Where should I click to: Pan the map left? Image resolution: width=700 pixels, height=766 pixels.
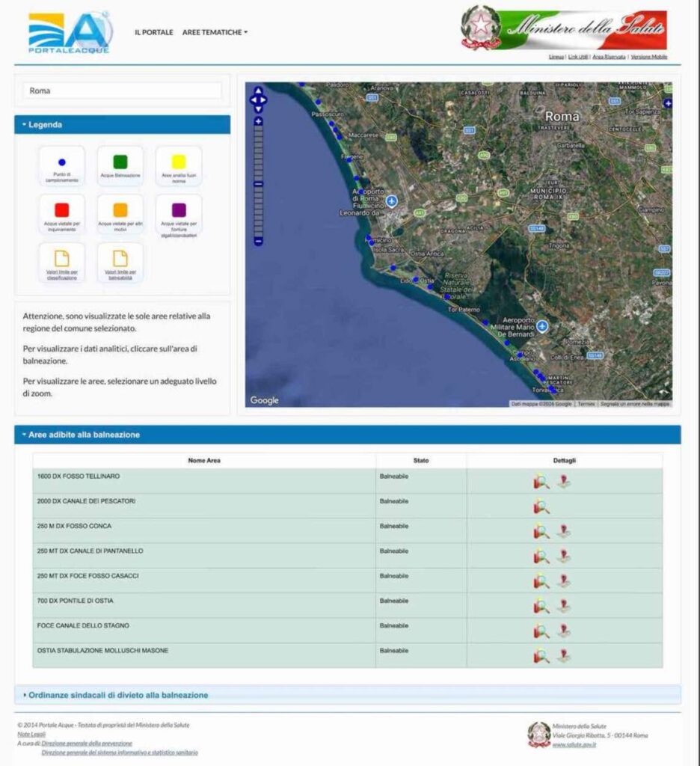(x=253, y=100)
